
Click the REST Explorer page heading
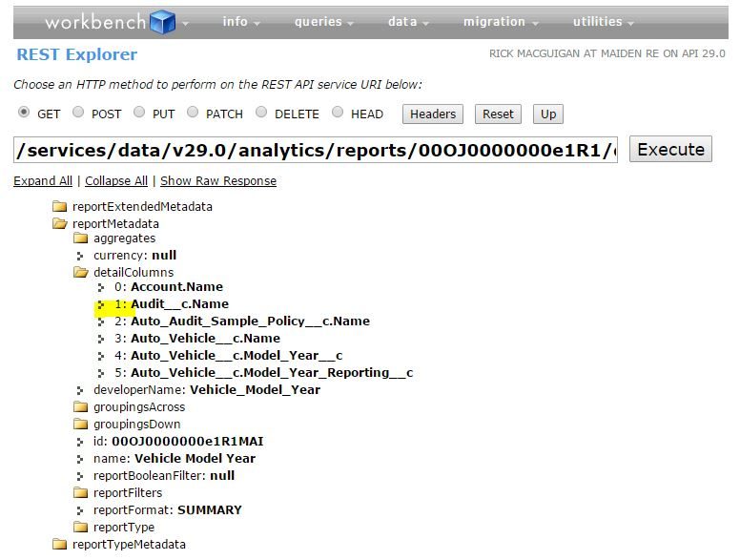77,54
